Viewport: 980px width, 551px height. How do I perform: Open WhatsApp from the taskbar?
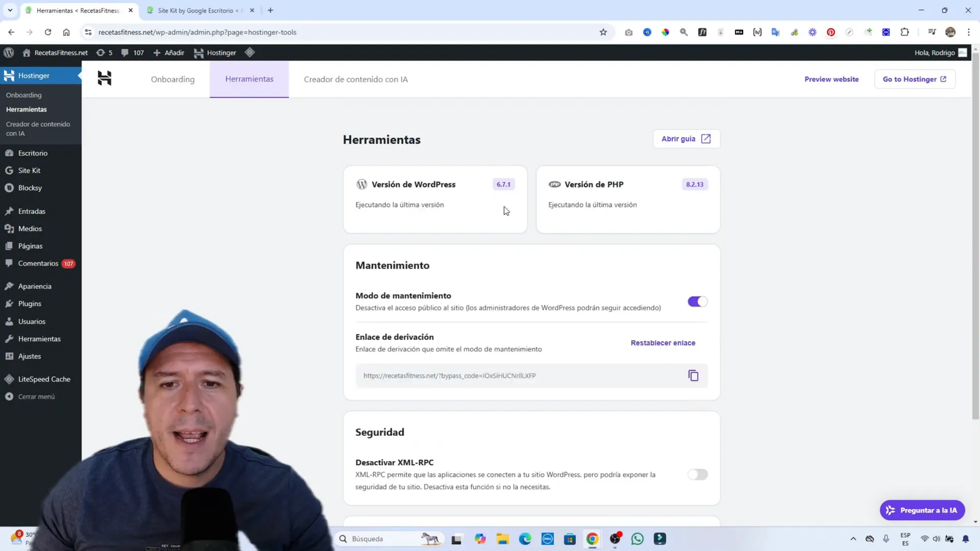pyautogui.click(x=638, y=539)
